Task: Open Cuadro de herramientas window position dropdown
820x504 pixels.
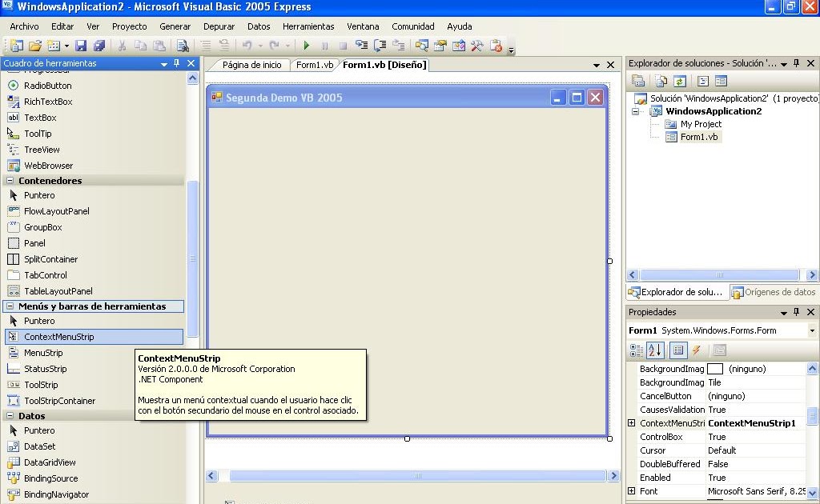Action: (x=163, y=64)
